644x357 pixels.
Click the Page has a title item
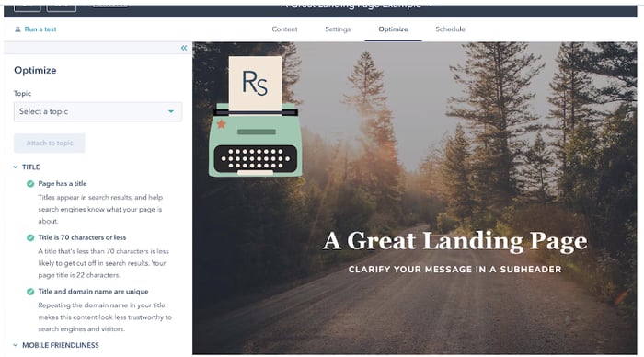pyautogui.click(x=63, y=184)
